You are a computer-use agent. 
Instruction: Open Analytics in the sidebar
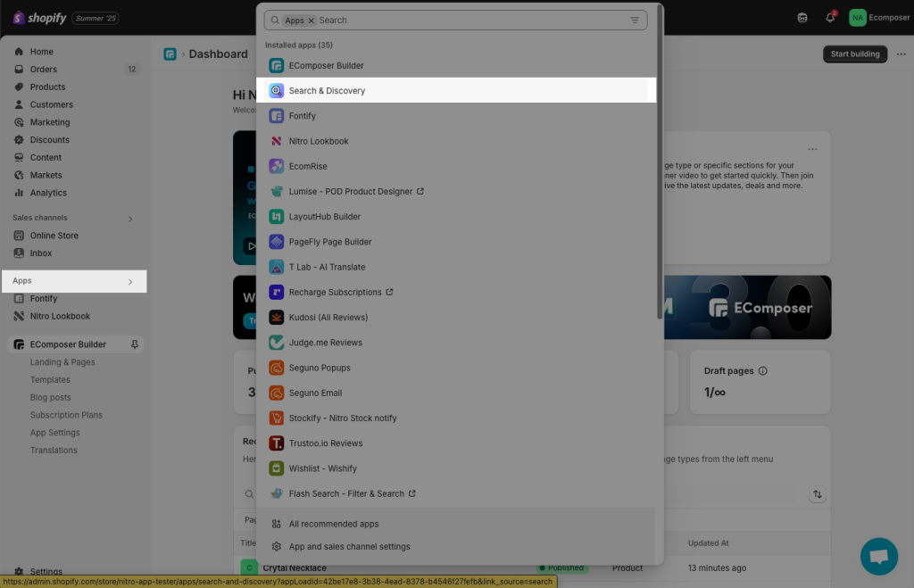(48, 193)
